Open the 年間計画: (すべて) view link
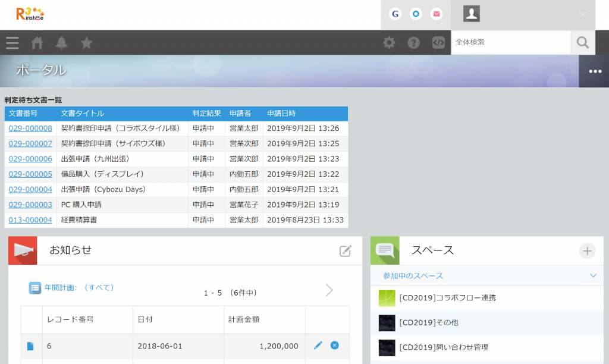 point(79,287)
